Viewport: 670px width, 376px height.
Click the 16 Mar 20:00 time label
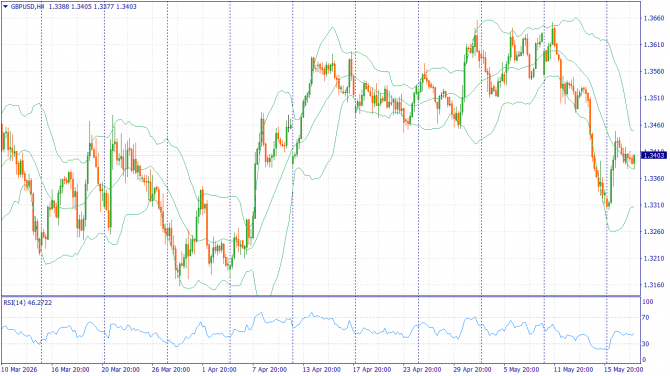tap(70, 369)
